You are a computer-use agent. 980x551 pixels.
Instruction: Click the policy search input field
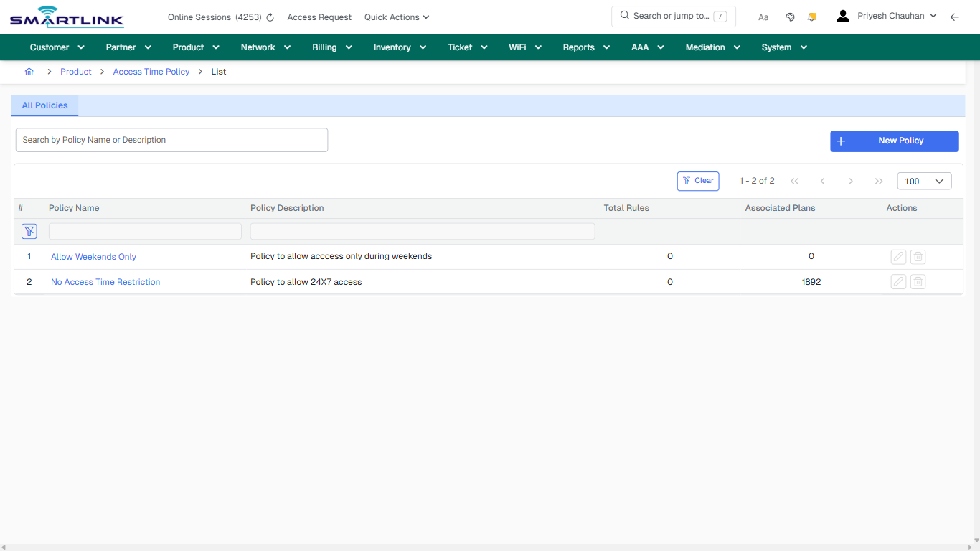[171, 139]
